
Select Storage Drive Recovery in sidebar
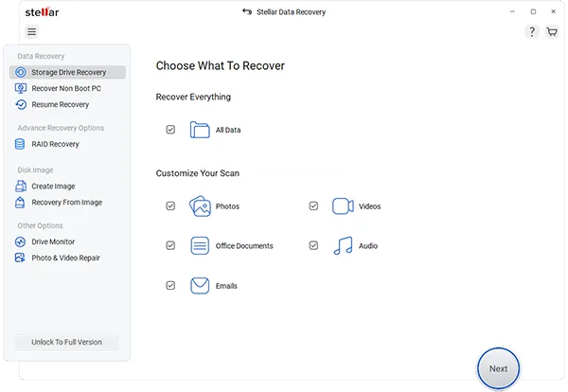(x=68, y=72)
